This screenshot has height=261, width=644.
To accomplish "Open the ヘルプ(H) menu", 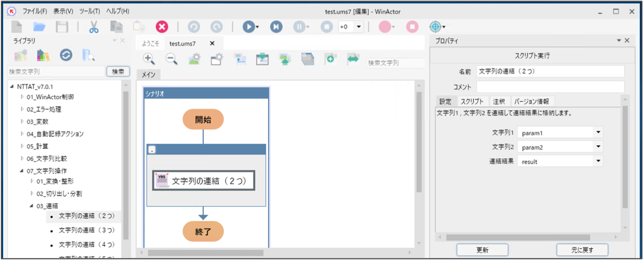I will click(x=118, y=11).
